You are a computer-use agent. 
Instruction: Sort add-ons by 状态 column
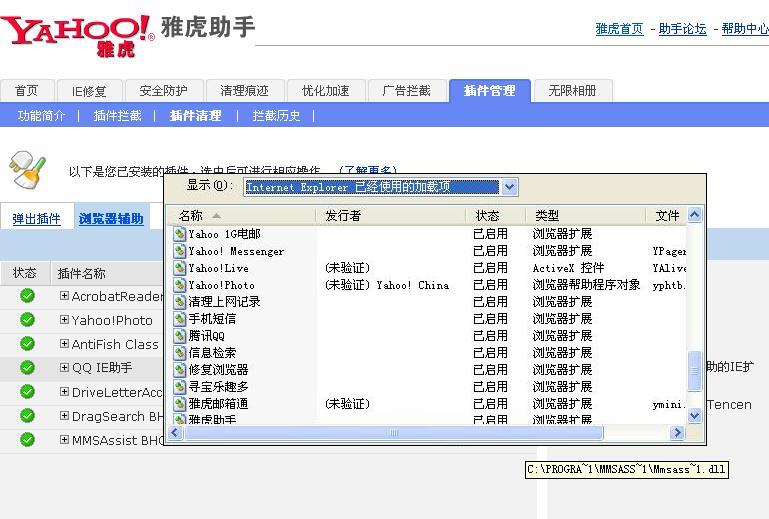[496, 215]
